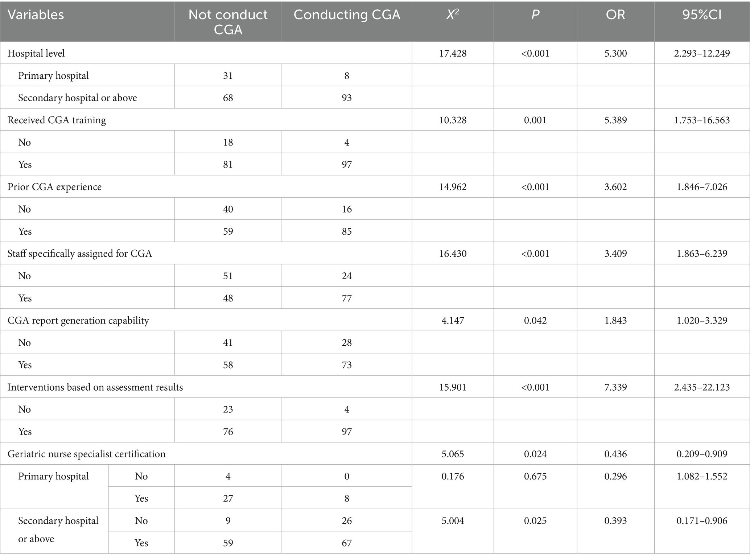This screenshot has width=750, height=560.
Task: Click the X² column header
Action: click(453, 15)
